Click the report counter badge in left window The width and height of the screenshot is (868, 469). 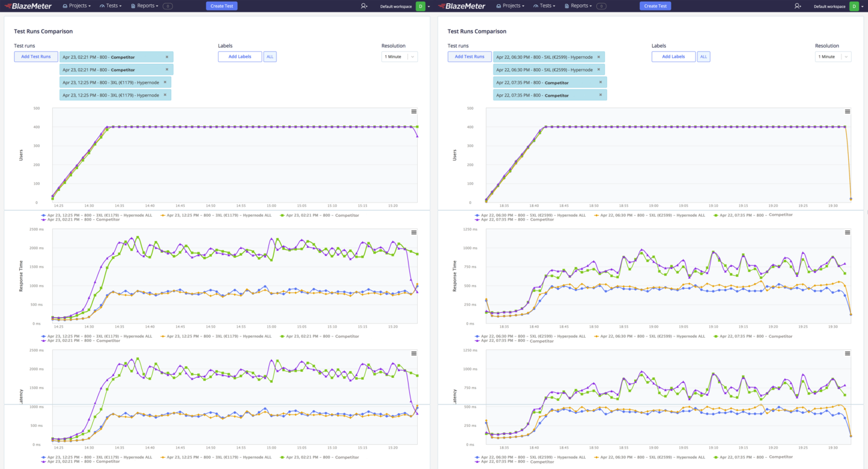(167, 6)
